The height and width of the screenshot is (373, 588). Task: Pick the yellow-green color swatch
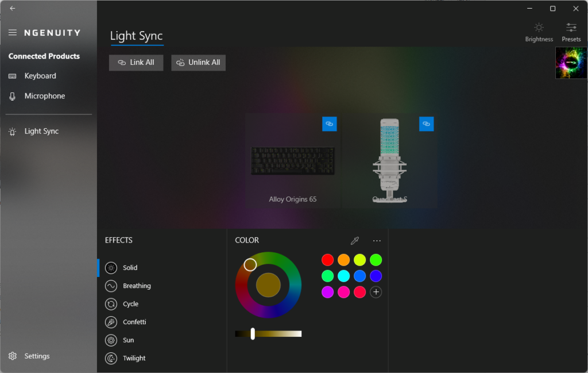tap(359, 260)
